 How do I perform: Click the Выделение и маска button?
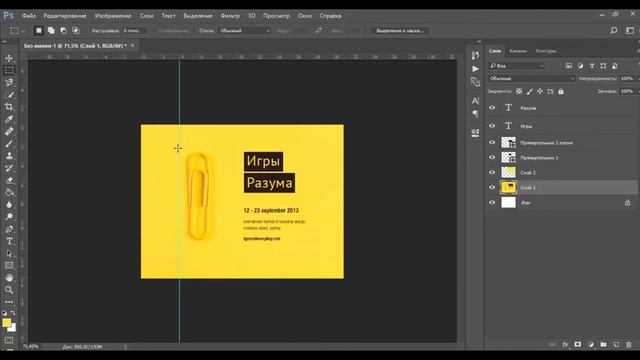(400, 31)
